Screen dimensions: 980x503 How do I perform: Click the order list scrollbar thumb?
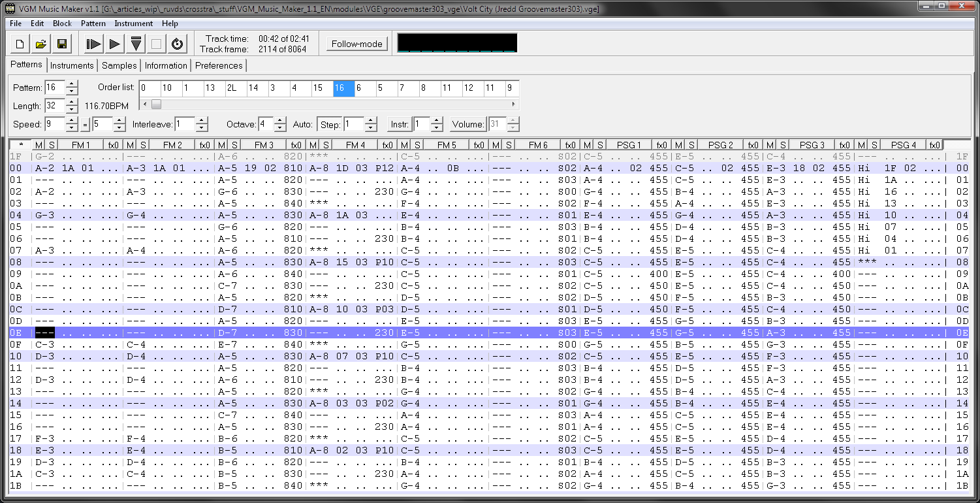156,104
